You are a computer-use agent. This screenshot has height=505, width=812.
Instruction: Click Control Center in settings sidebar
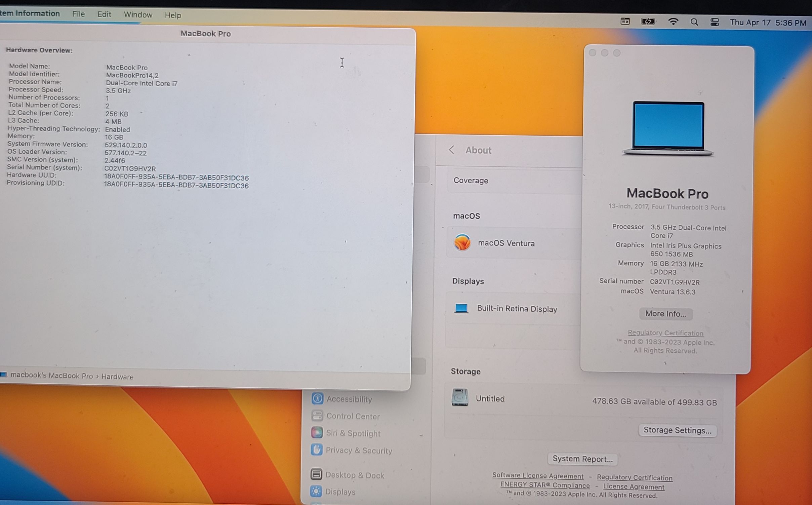tap(353, 416)
